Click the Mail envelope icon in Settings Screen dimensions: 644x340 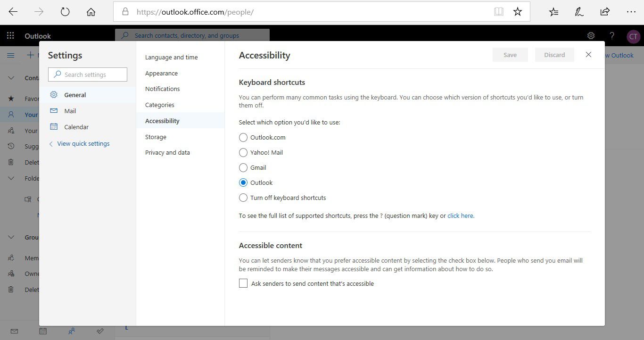54,111
